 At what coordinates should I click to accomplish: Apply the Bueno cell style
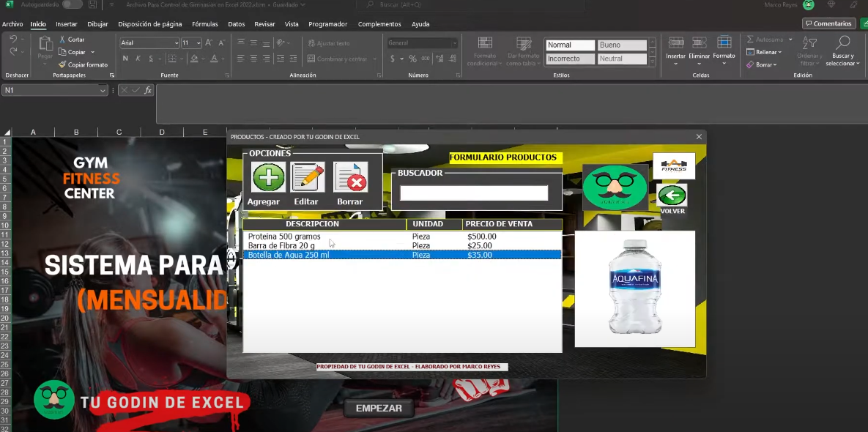[x=622, y=45]
